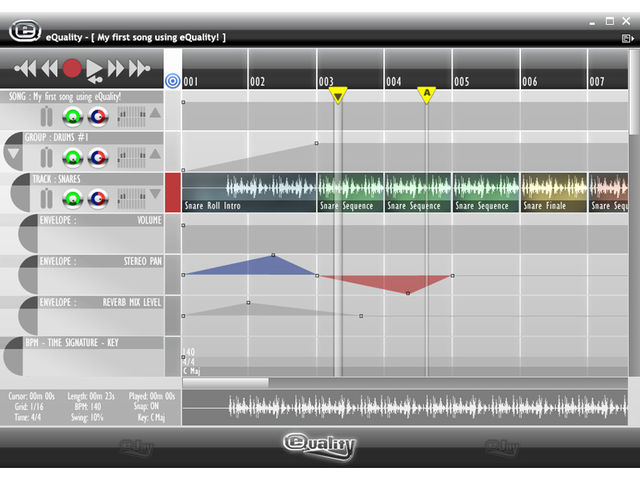Click the horizontal timeline scrollbar thumb
640x480 pixels.
pos(225,382)
